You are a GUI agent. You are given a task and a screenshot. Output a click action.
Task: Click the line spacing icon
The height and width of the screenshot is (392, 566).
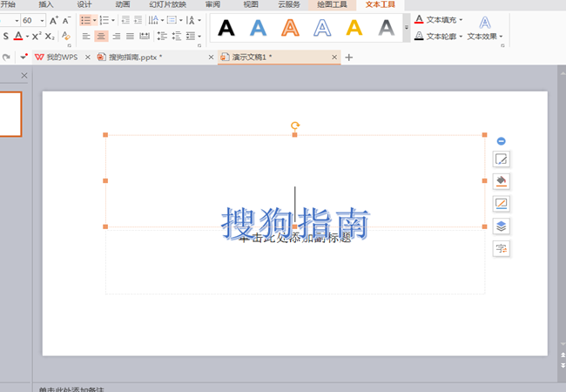[190, 36]
